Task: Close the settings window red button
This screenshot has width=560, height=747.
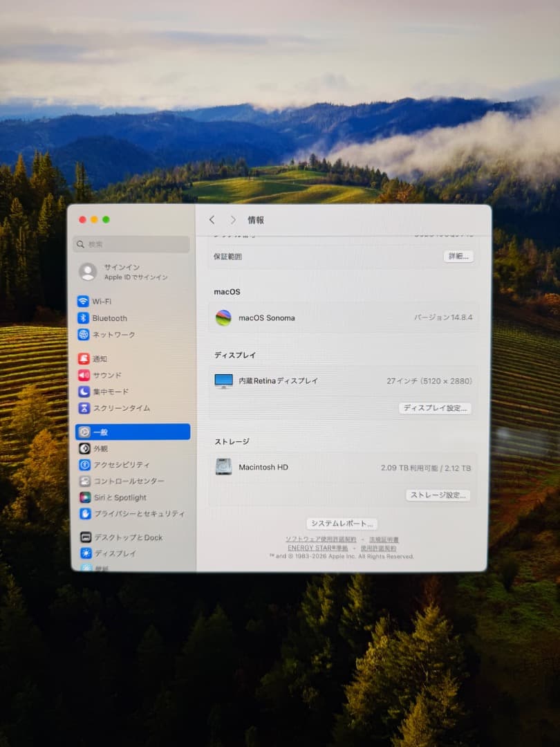Action: pos(82,219)
